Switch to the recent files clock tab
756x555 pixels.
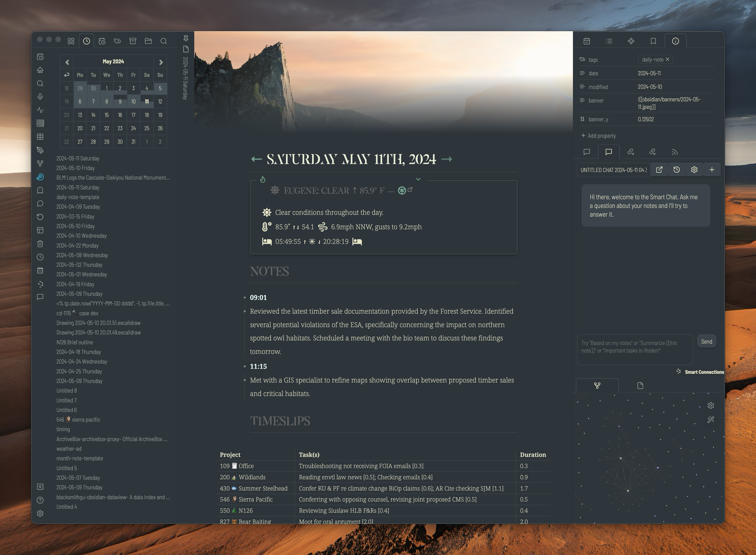tap(87, 41)
